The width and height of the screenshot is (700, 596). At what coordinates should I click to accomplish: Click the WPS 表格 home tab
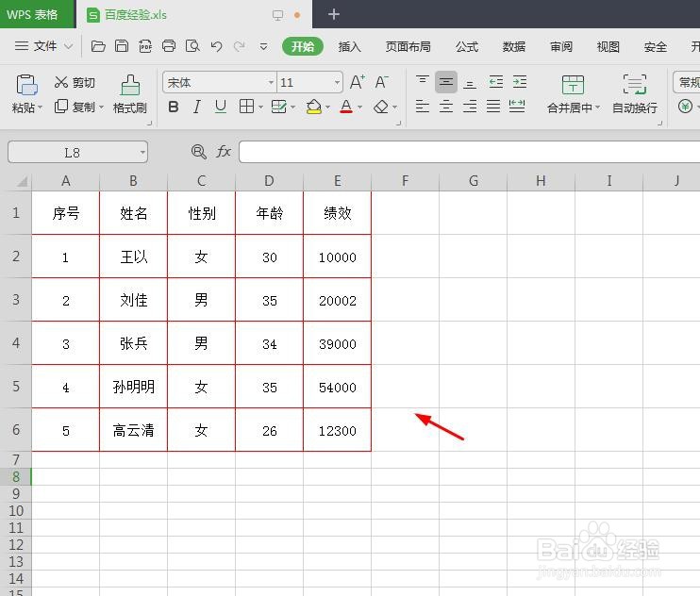(x=37, y=14)
